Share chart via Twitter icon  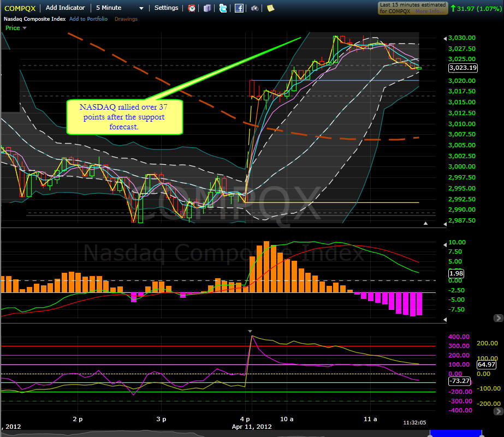[x=223, y=8]
